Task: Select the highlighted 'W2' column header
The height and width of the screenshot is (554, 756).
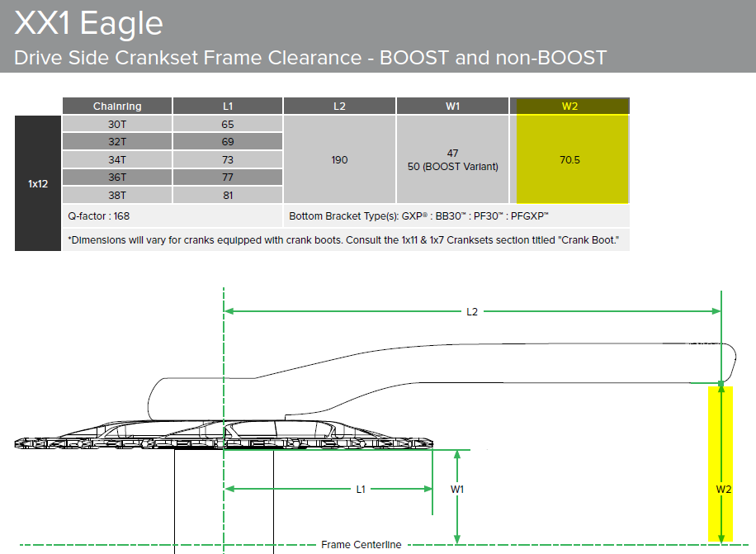Action: coord(569,106)
